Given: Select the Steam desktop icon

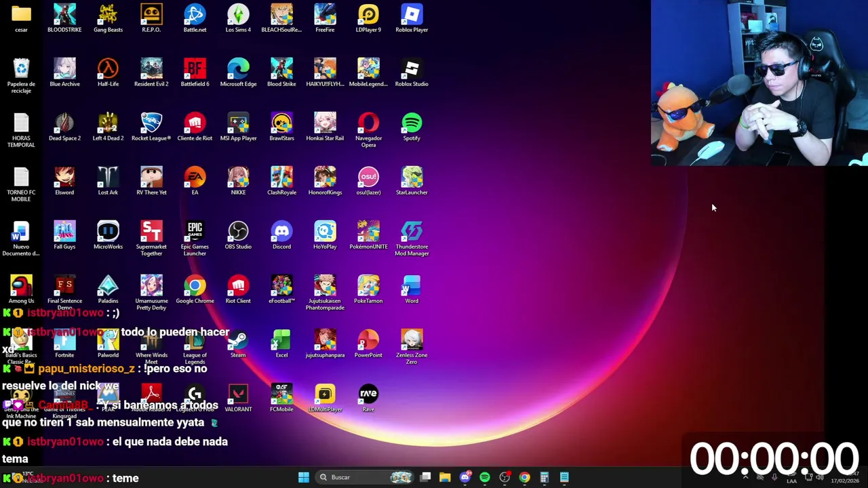Looking at the screenshot, I should pos(238,344).
